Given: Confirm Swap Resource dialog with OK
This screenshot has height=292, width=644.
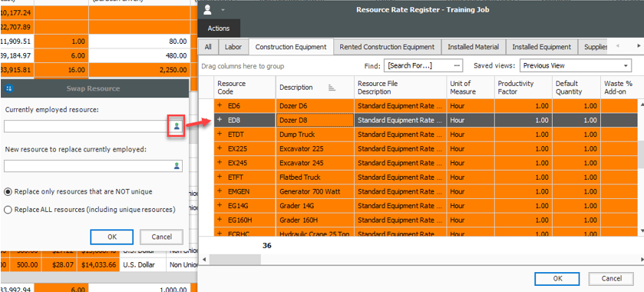Looking at the screenshot, I should [112, 237].
